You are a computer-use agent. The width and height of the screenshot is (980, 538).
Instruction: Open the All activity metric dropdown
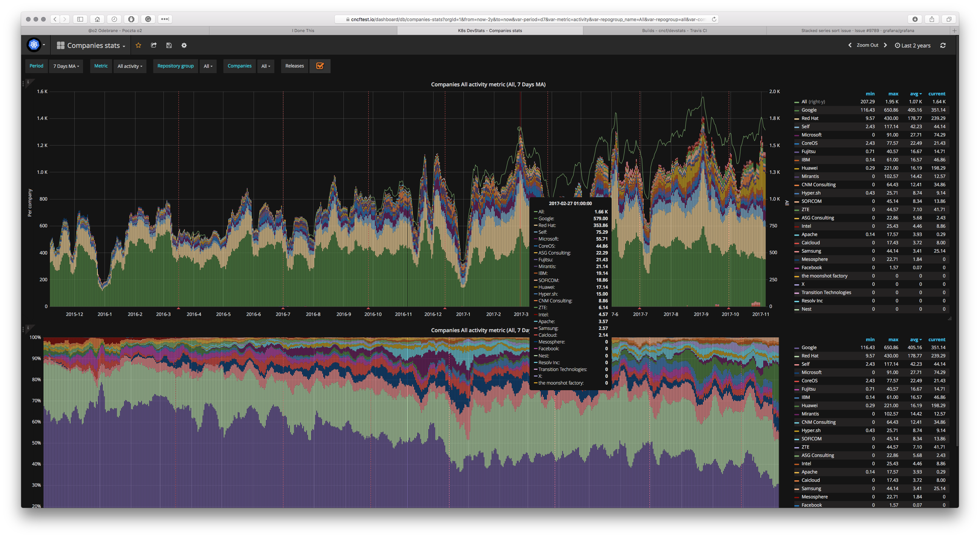(130, 66)
